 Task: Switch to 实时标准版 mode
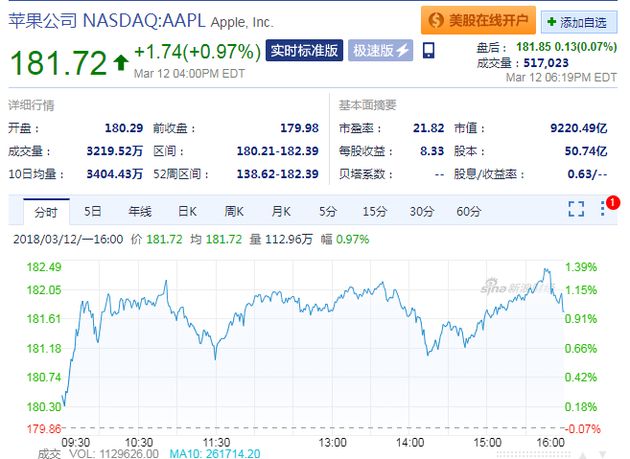point(303,51)
